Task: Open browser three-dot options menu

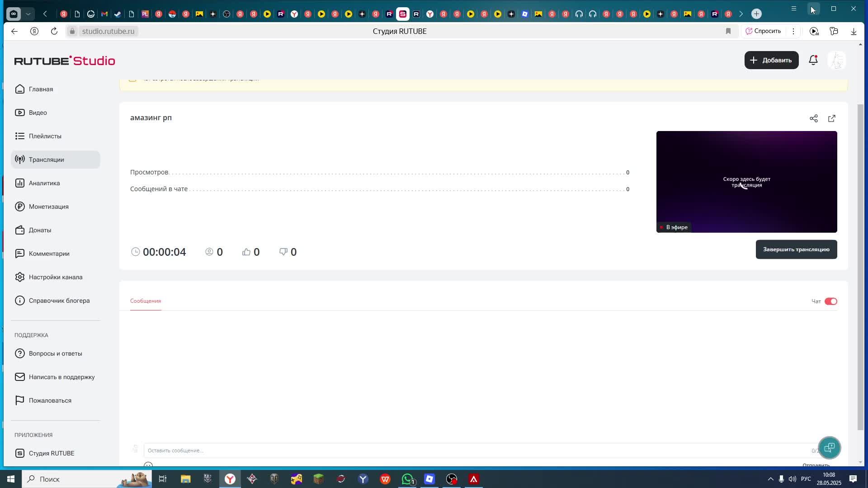Action: (793, 31)
